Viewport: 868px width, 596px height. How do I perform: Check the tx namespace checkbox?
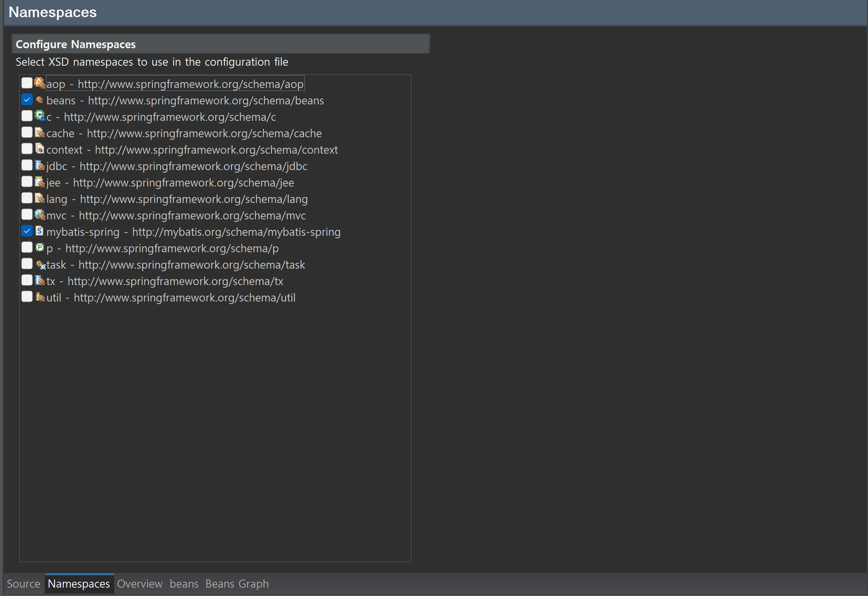click(x=27, y=280)
